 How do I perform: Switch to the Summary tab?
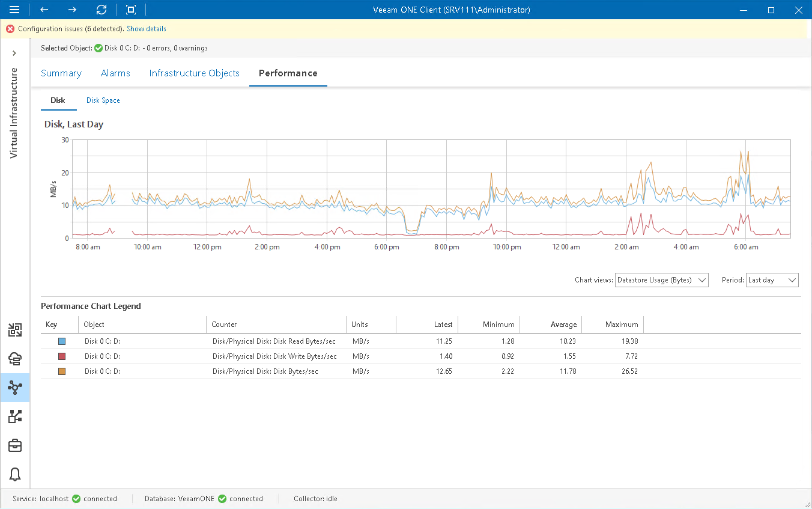[x=61, y=73]
